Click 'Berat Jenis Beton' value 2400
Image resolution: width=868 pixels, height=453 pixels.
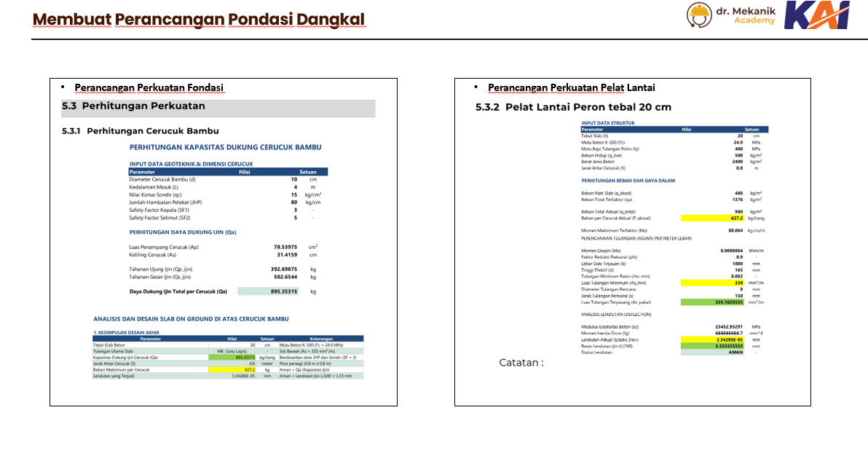(x=738, y=162)
